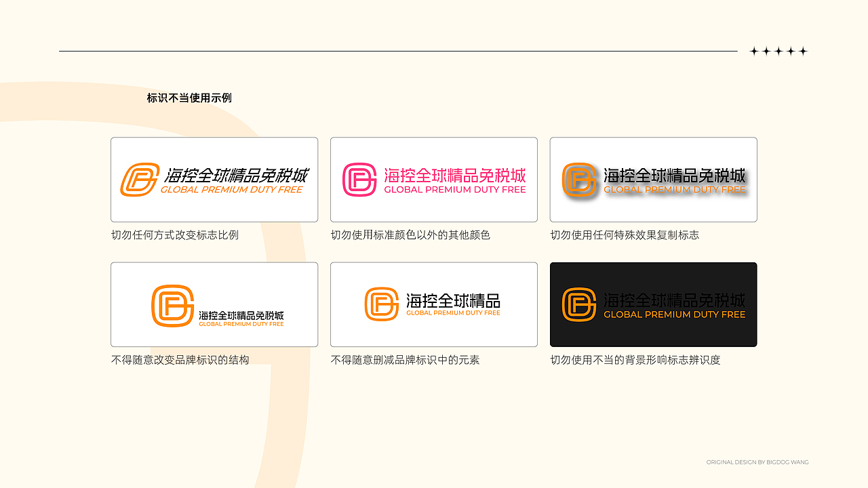The image size is (868, 488).
Task: Expand the first incorrect usage example card
Action: coord(214,179)
